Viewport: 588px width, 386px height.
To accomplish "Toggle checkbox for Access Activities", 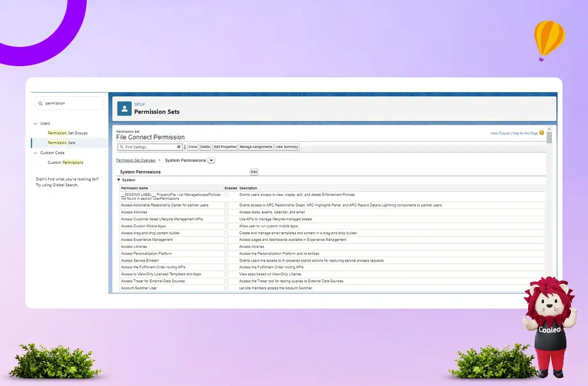I will tap(226, 213).
